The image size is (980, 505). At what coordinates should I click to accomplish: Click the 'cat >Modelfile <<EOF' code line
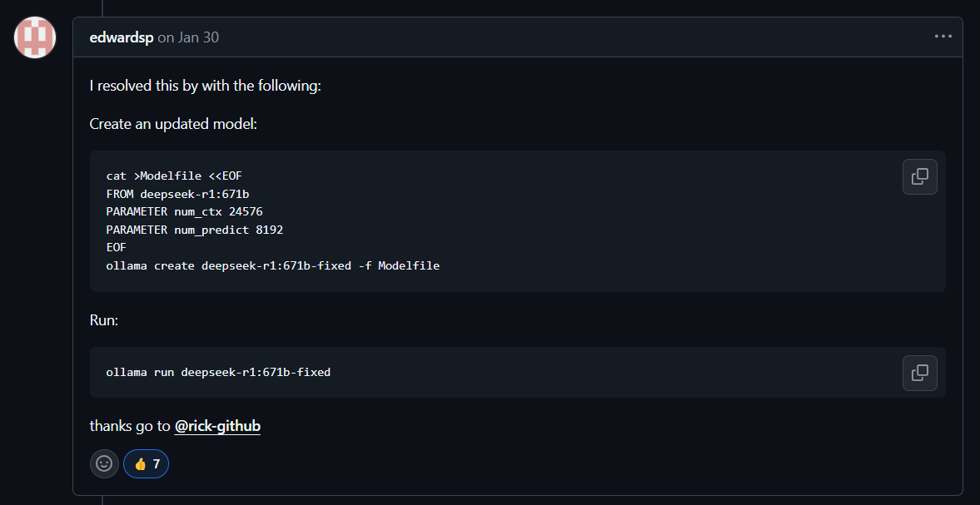174,176
